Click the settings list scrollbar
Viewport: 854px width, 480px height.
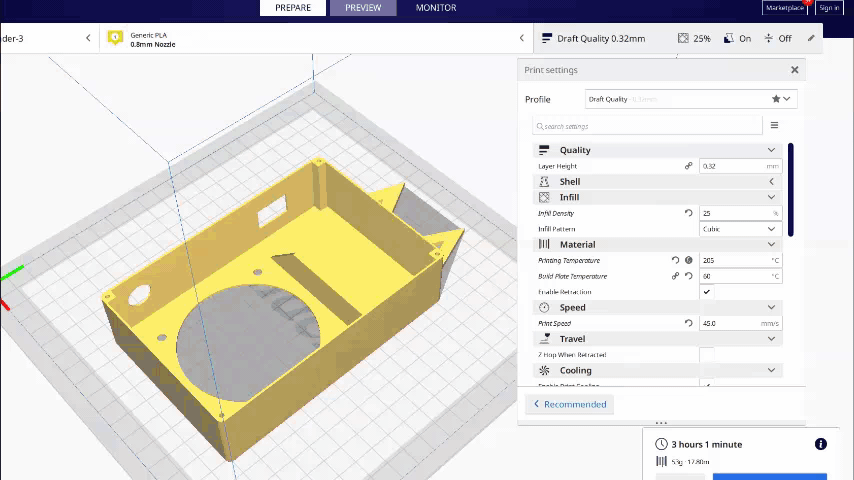pos(790,190)
